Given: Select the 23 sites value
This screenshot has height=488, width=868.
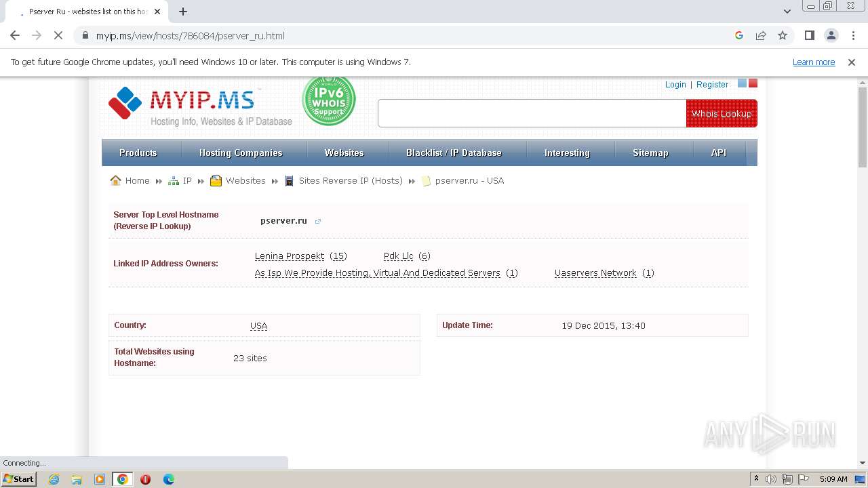Looking at the screenshot, I should coord(250,359).
